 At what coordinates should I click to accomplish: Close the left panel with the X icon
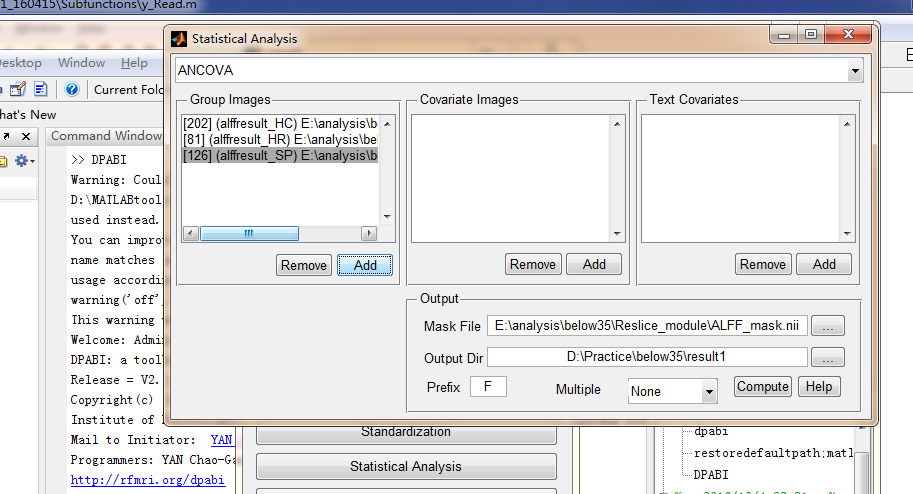[26, 136]
